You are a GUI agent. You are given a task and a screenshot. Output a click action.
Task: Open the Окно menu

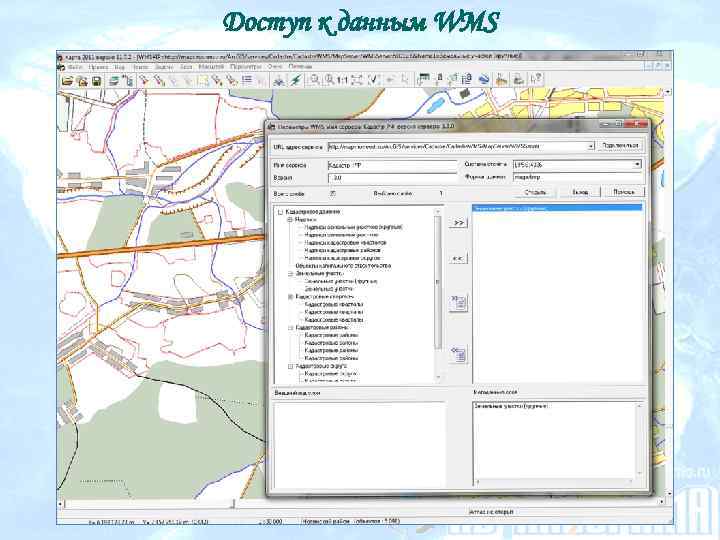pos(275,67)
